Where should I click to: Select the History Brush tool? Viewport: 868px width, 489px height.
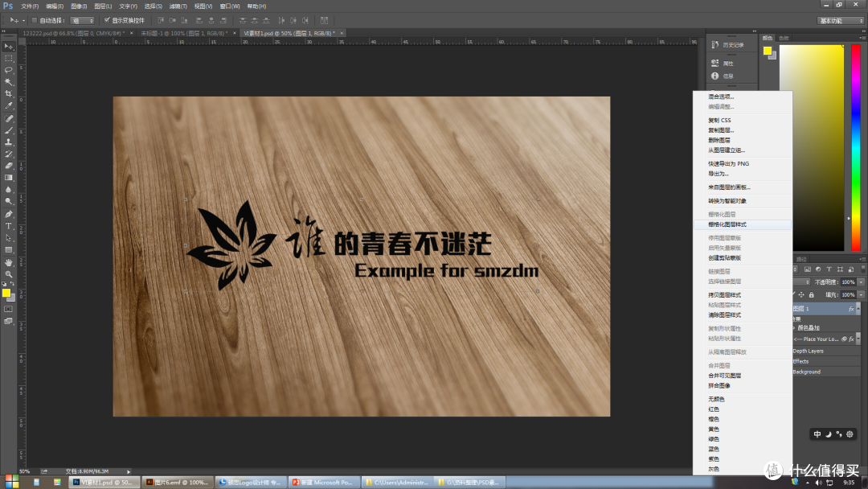[x=8, y=154]
